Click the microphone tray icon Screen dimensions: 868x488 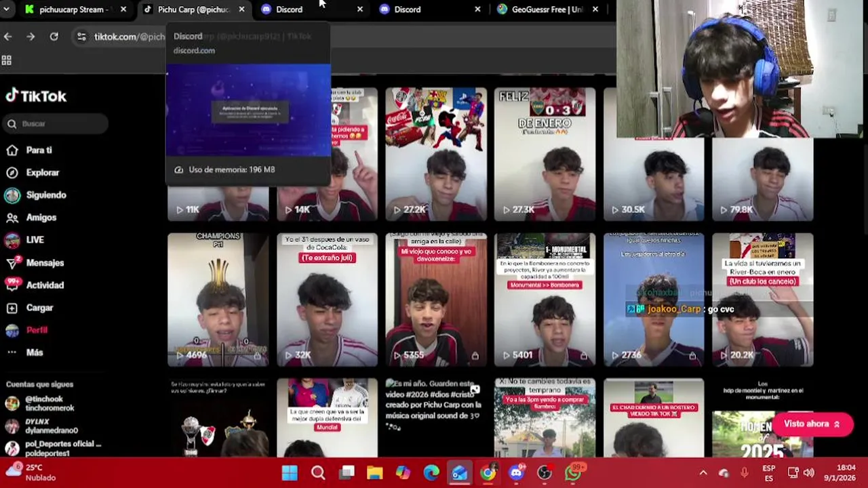click(744, 473)
